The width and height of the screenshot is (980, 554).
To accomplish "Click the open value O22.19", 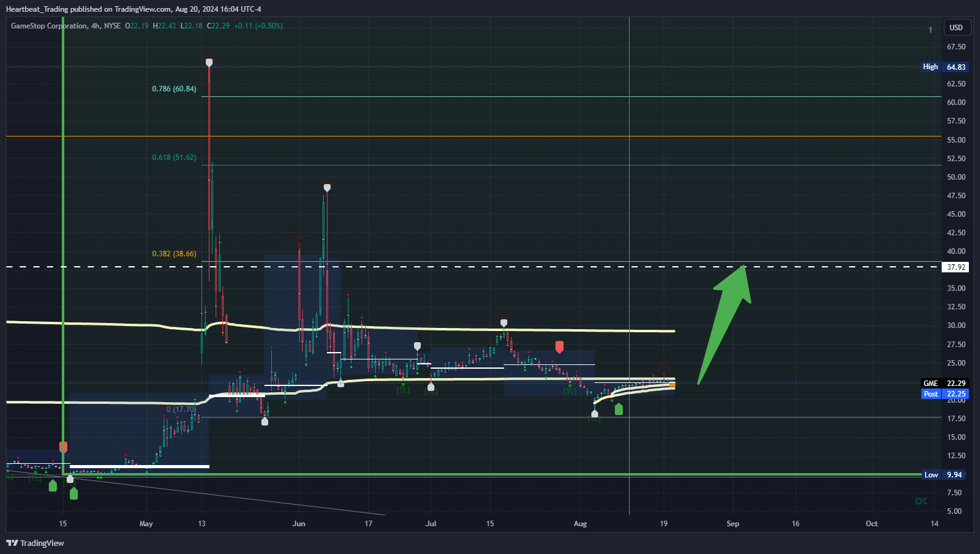I will [137, 26].
